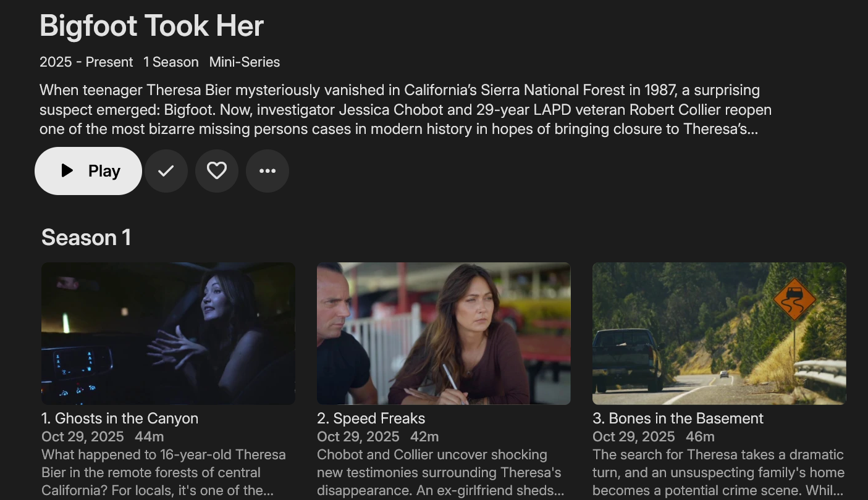Screen dimensions: 868x500
Task: Click the '3. Bones in the Basement' title
Action: (678, 419)
